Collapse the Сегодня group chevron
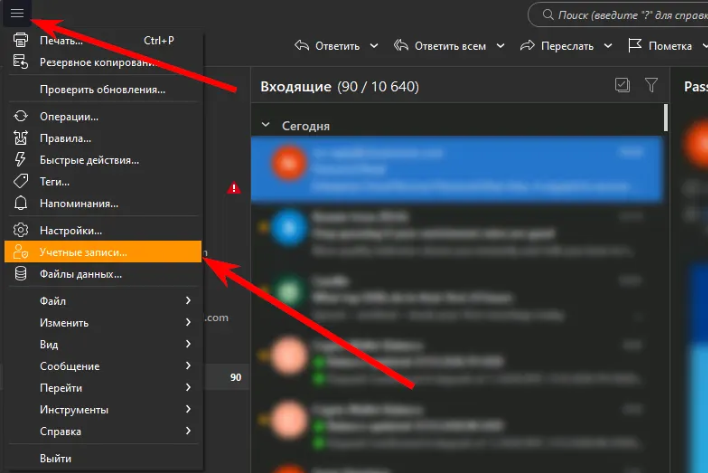The width and height of the screenshot is (708, 473). coord(265,126)
